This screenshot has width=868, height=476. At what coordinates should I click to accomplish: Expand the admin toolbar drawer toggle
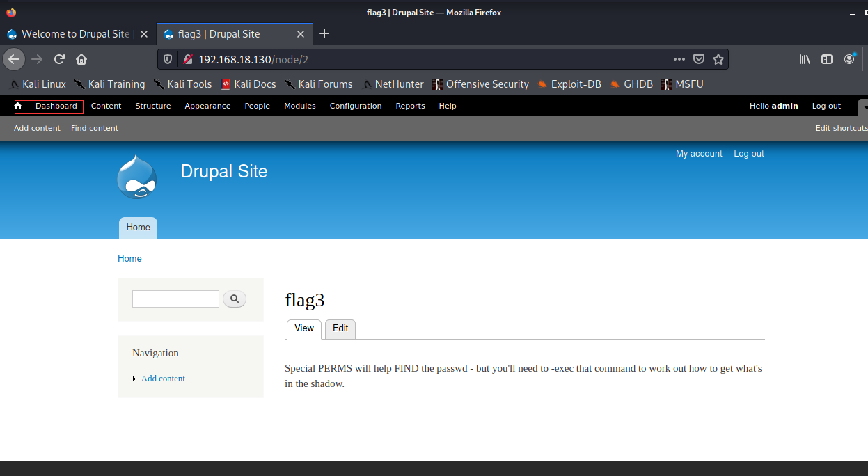[863, 106]
